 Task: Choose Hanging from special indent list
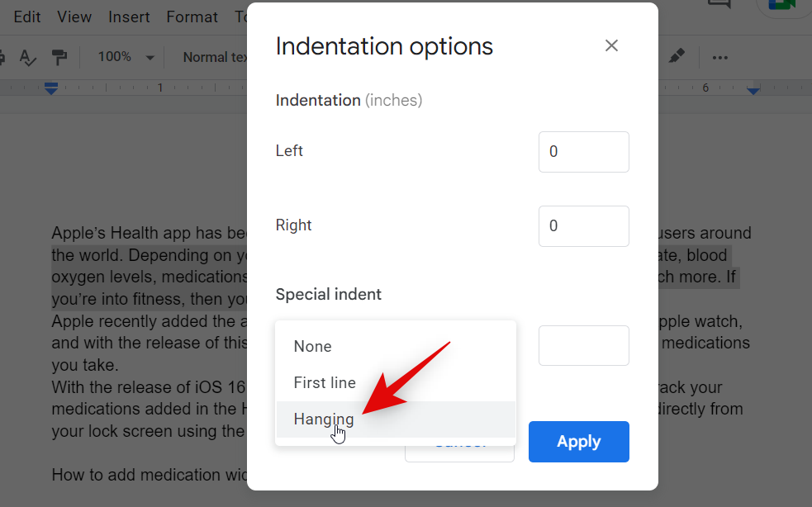coord(324,419)
